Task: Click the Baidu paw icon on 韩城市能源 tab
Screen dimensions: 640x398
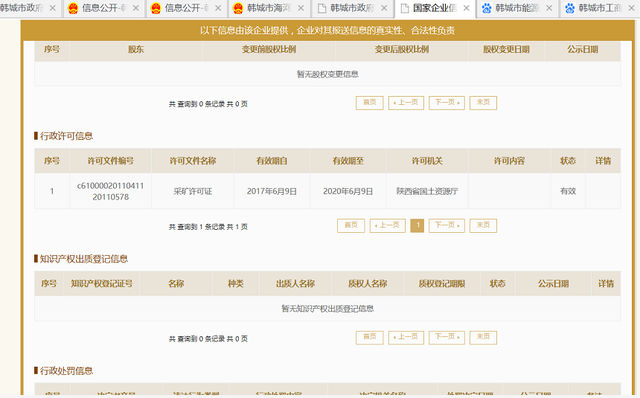Action: pyautogui.click(x=486, y=8)
